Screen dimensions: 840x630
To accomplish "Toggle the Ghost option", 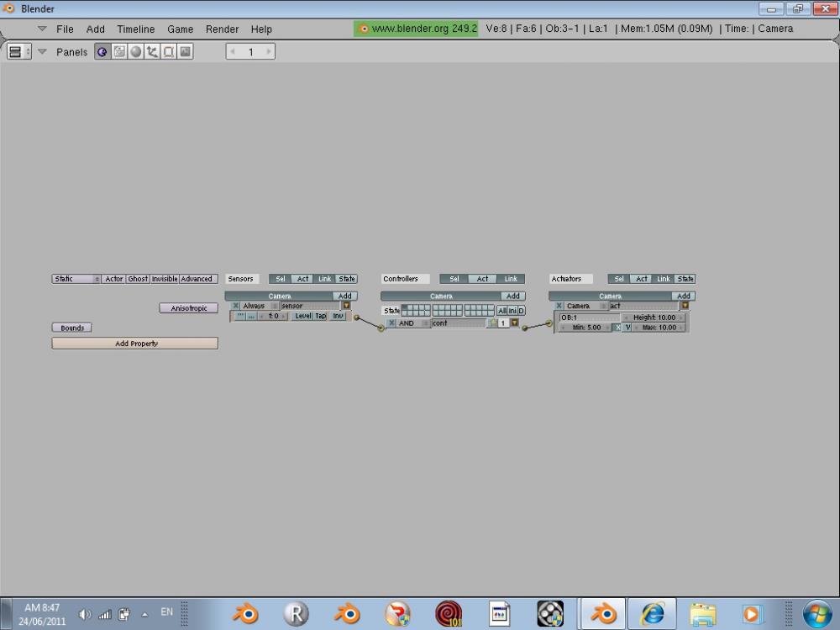I will pos(138,279).
